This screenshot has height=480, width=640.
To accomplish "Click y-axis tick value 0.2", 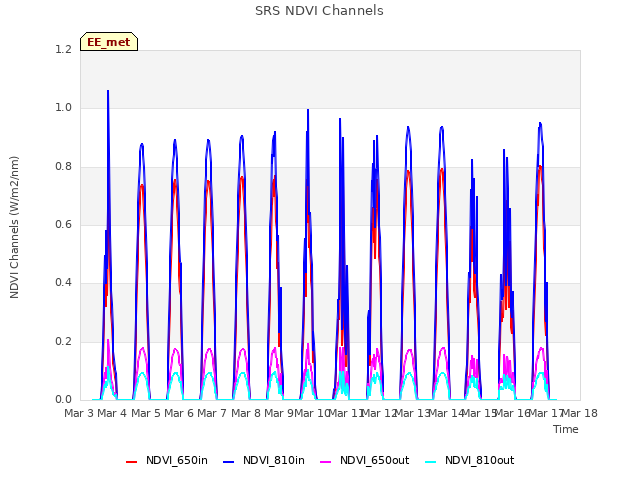I will [x=63, y=342].
